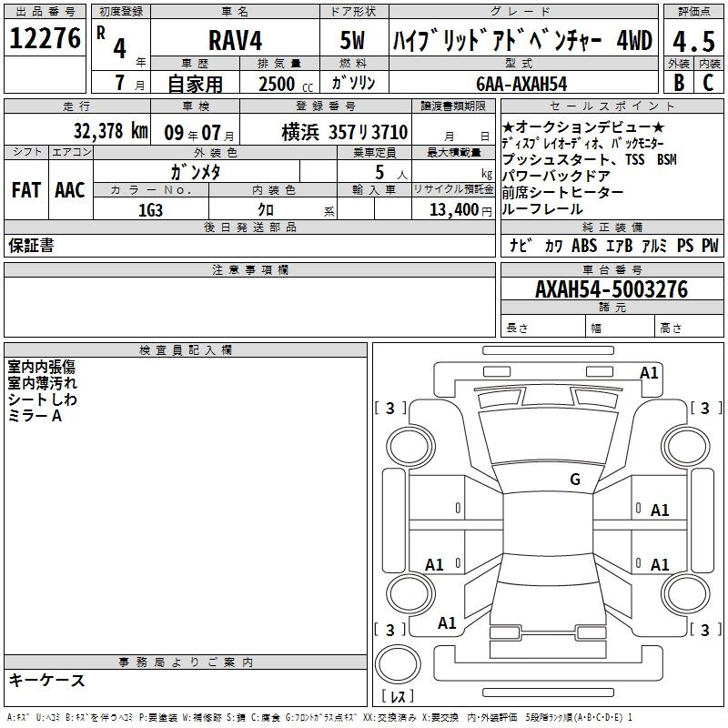Screen dimensions: 728x728
Task: Select the 保証書 entry
Action: (31, 246)
